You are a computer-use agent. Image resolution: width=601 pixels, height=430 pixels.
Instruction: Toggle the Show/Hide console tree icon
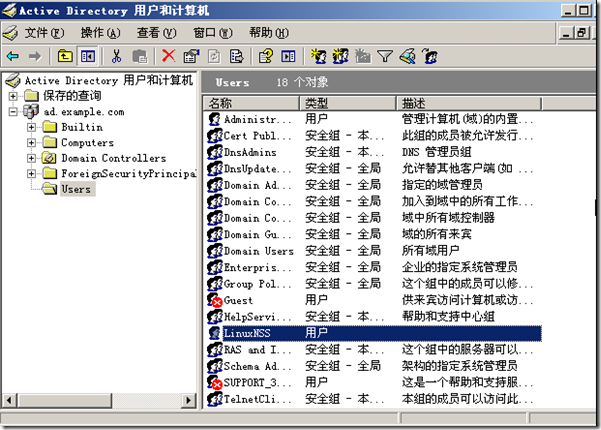coord(88,57)
